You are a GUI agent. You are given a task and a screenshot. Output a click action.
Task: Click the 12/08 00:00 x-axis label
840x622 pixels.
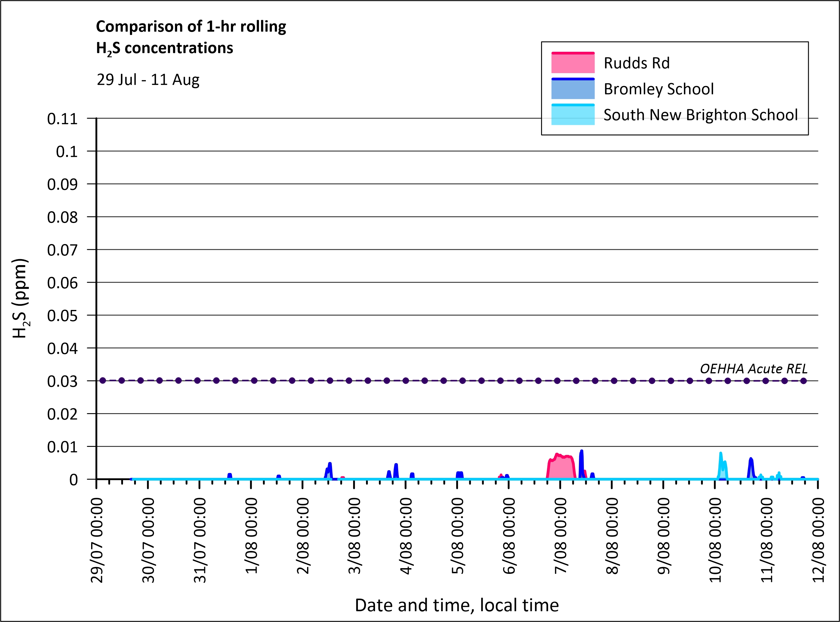tap(819, 540)
